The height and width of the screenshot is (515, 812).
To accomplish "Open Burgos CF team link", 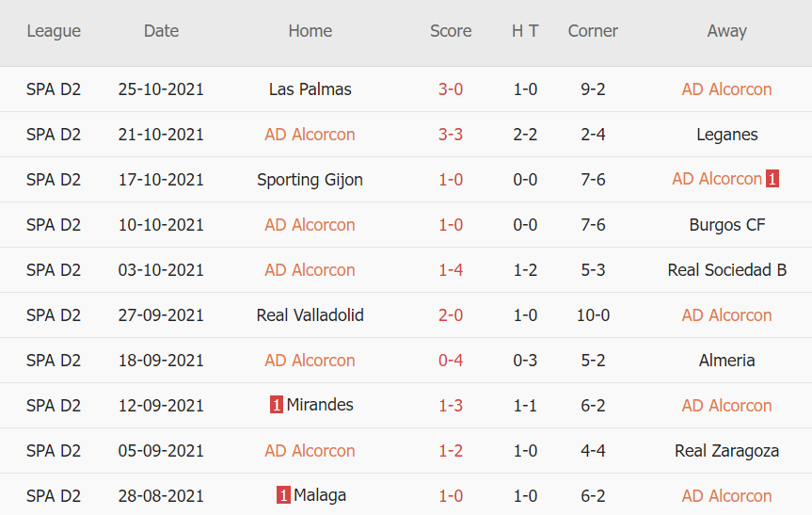I will [726, 225].
